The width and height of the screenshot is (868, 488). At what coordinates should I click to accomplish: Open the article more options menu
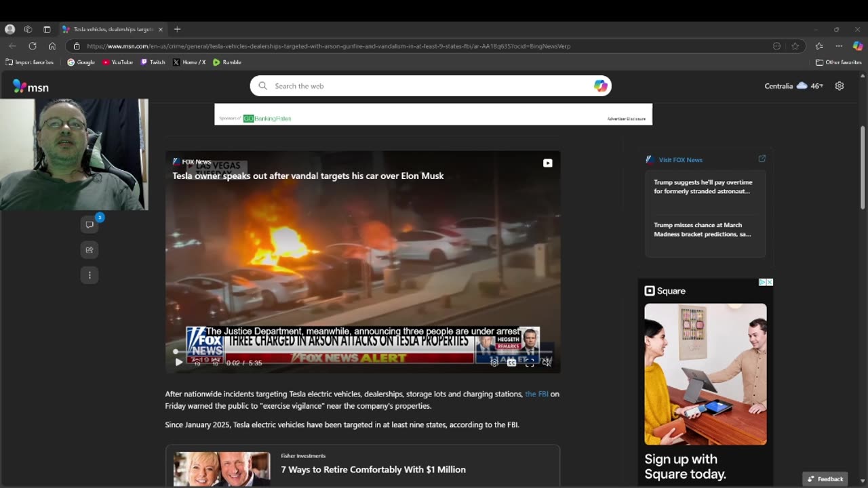[90, 275]
